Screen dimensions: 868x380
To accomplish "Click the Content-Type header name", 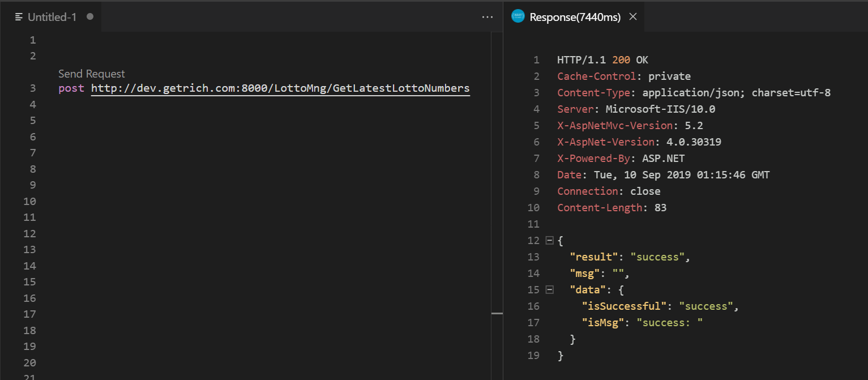I will pyautogui.click(x=593, y=93).
